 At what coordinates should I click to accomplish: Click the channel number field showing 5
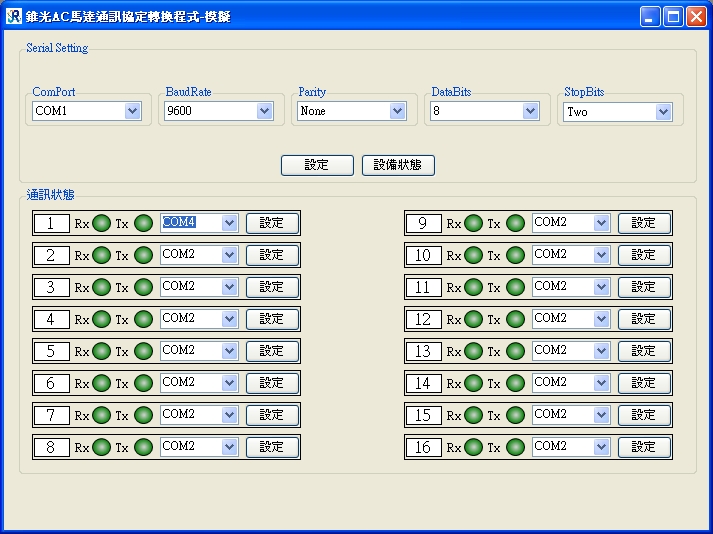click(52, 351)
